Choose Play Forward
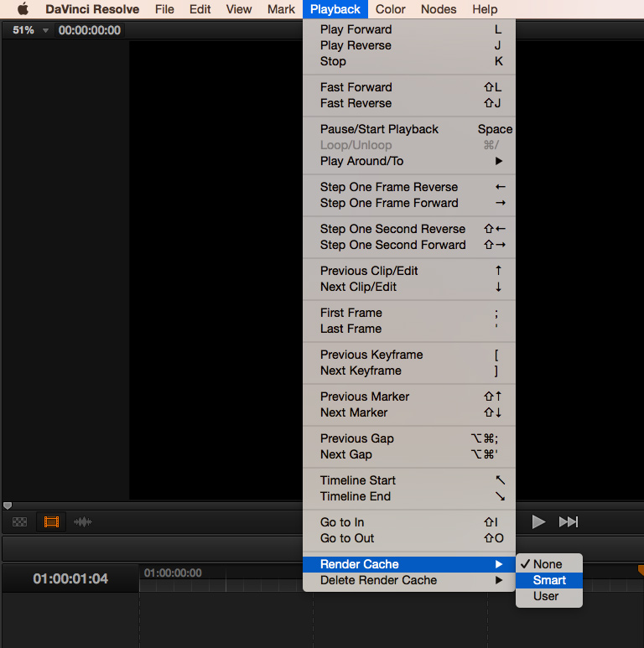644x648 pixels. (409, 29)
